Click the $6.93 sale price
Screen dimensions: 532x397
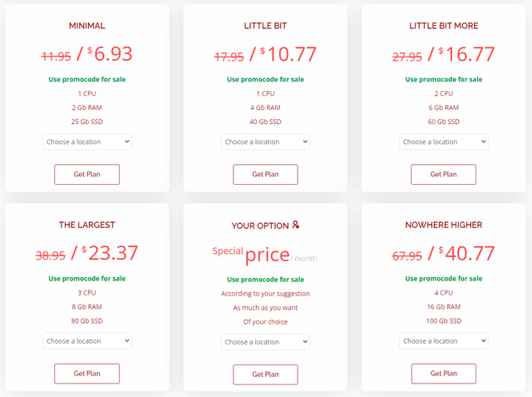tap(108, 55)
